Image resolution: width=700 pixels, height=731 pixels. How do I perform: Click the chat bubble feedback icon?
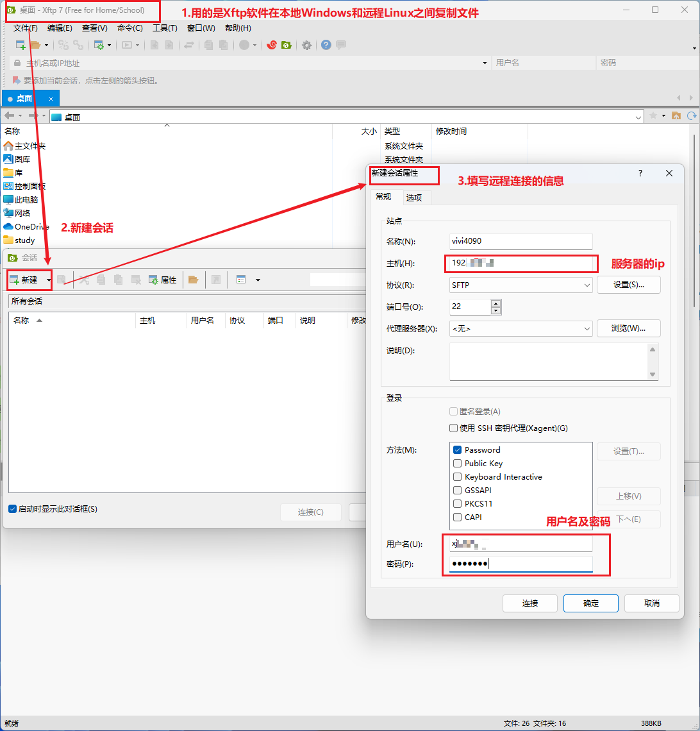341,46
